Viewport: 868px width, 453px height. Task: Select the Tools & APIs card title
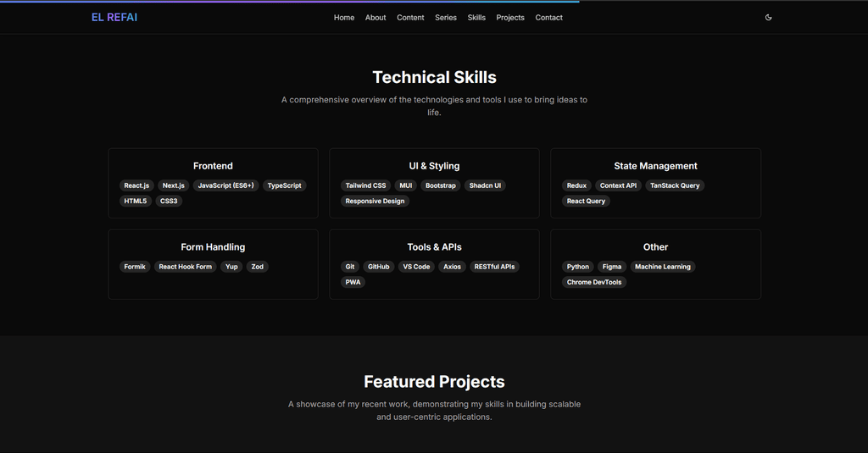click(434, 247)
